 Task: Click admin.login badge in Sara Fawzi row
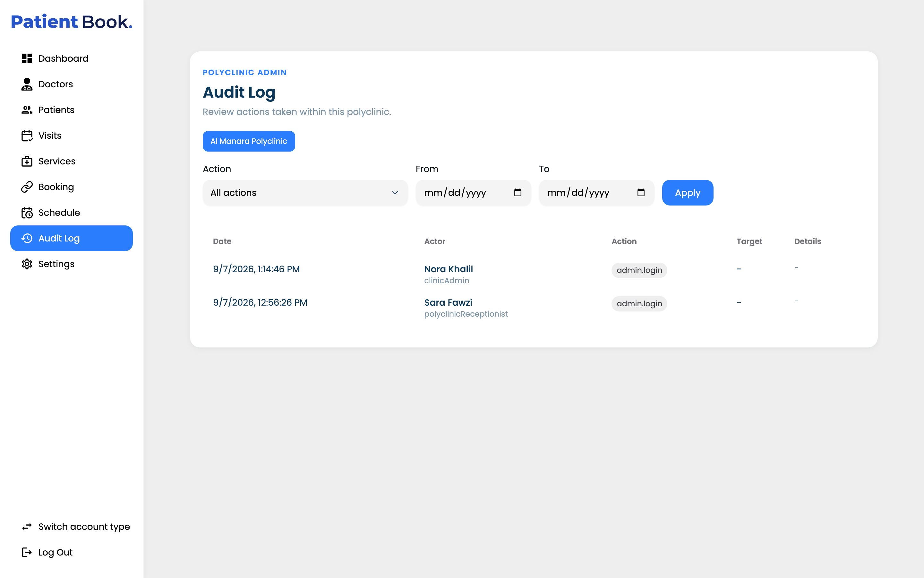(x=639, y=303)
